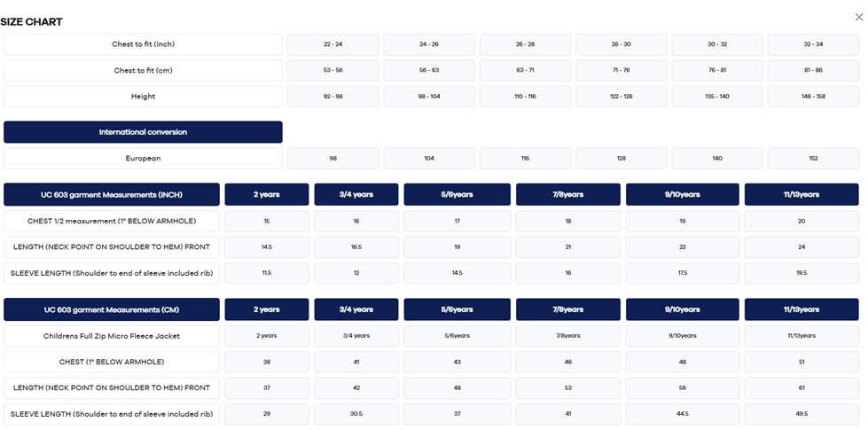This screenshot has height=430, width=868.
Task: Click the European row label
Action: [143, 158]
